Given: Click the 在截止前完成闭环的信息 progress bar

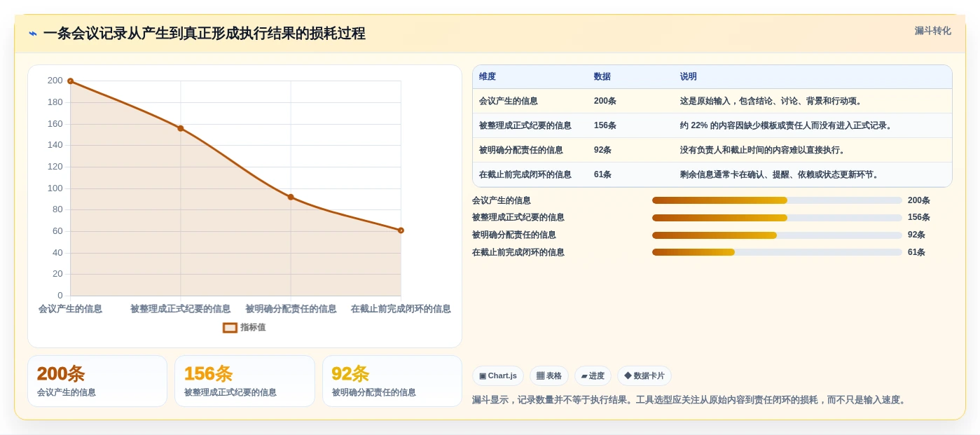Looking at the screenshot, I should point(777,252).
